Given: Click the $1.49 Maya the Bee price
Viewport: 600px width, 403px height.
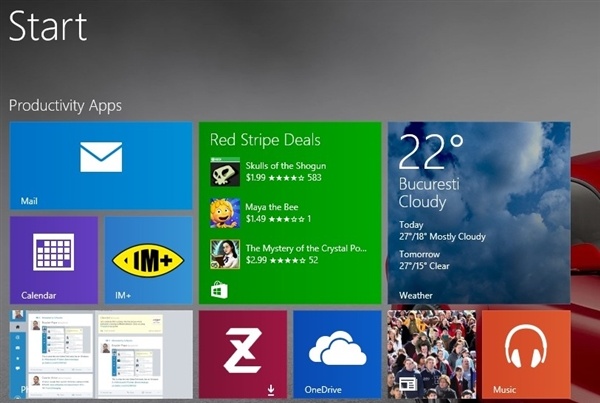Looking at the screenshot, I should pos(256,219).
